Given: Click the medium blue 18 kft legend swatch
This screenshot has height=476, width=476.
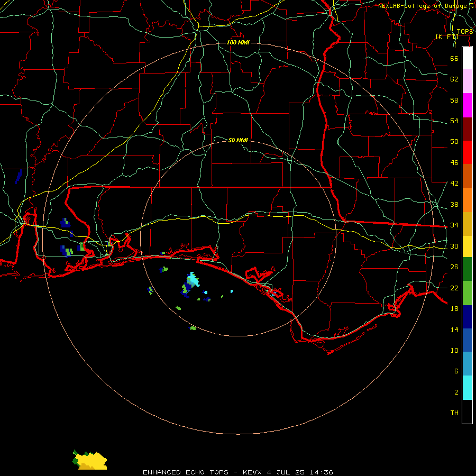Looking at the screenshot, I should (467, 340).
